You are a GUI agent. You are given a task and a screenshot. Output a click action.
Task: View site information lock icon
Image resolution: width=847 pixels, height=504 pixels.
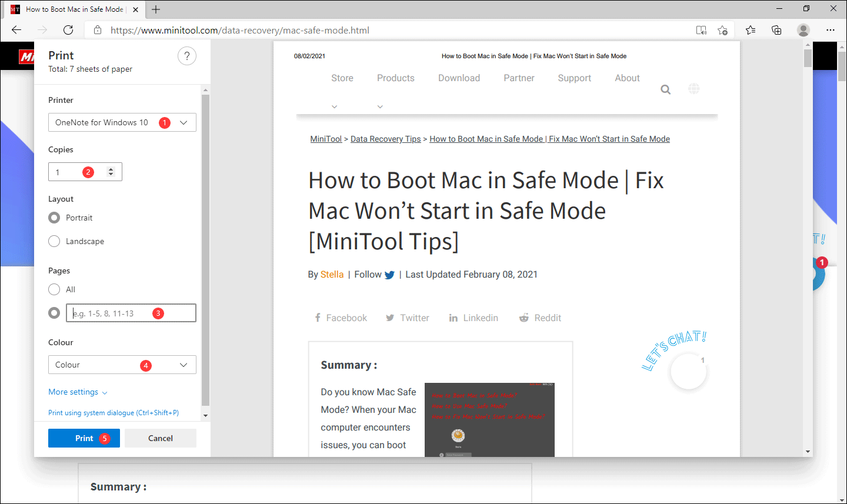[x=98, y=30]
